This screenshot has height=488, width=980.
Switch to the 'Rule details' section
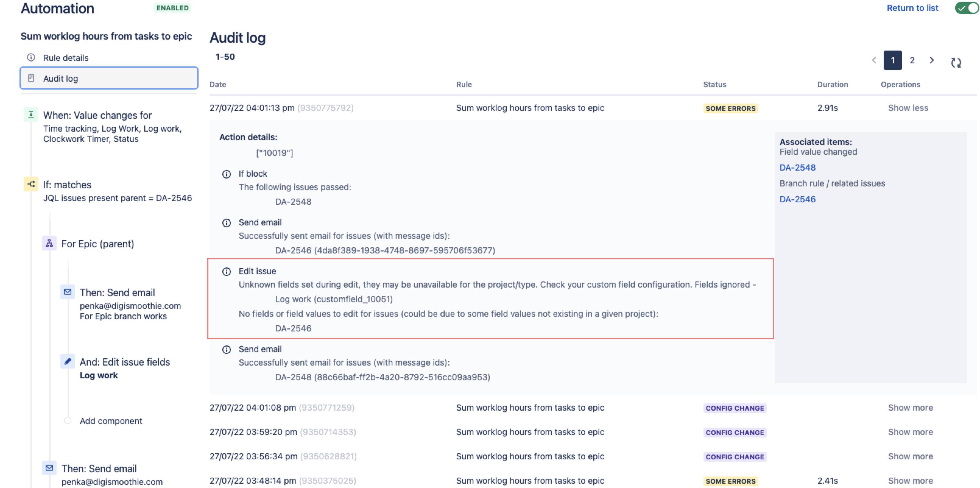65,58
